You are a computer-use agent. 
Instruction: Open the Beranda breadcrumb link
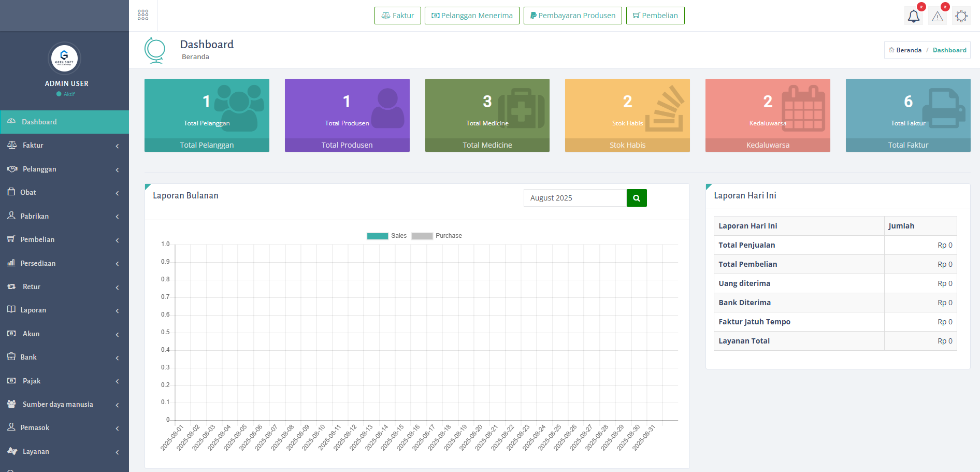click(906, 50)
